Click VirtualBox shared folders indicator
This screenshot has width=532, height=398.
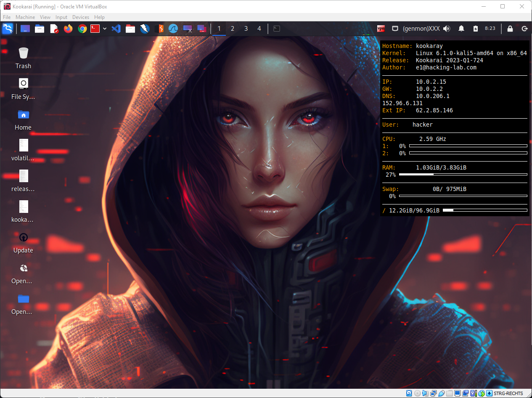point(449,393)
